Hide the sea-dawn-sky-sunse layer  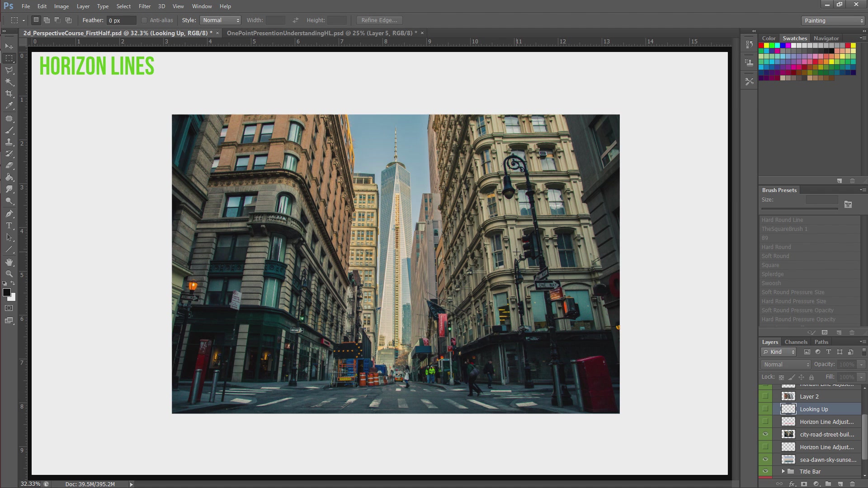(x=765, y=460)
